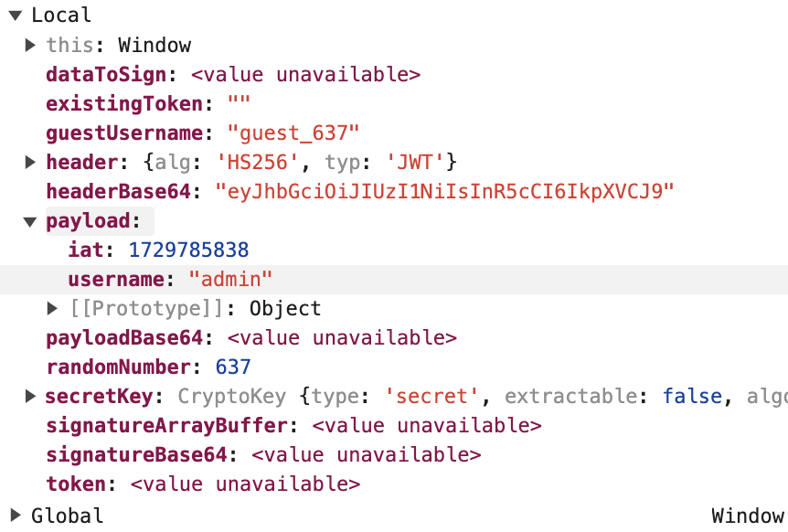Select the existingToken empty string value
This screenshot has width=788, height=532.
(239, 104)
